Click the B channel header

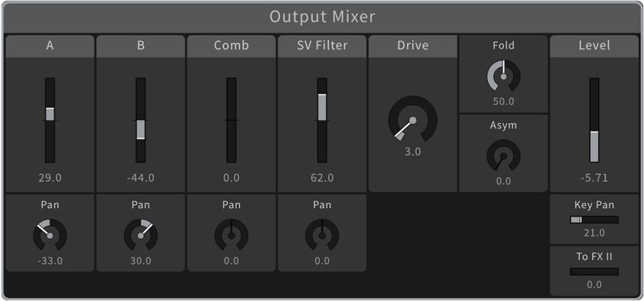pyautogui.click(x=141, y=46)
